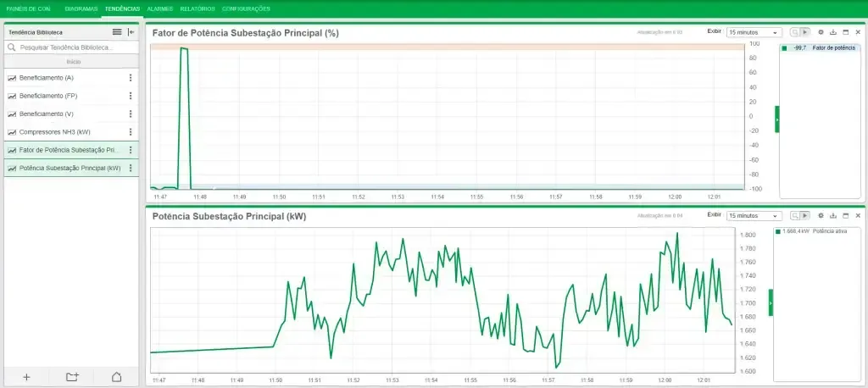Download the Fator de Potência chart data
The height and width of the screenshot is (388, 868).
[x=833, y=32]
